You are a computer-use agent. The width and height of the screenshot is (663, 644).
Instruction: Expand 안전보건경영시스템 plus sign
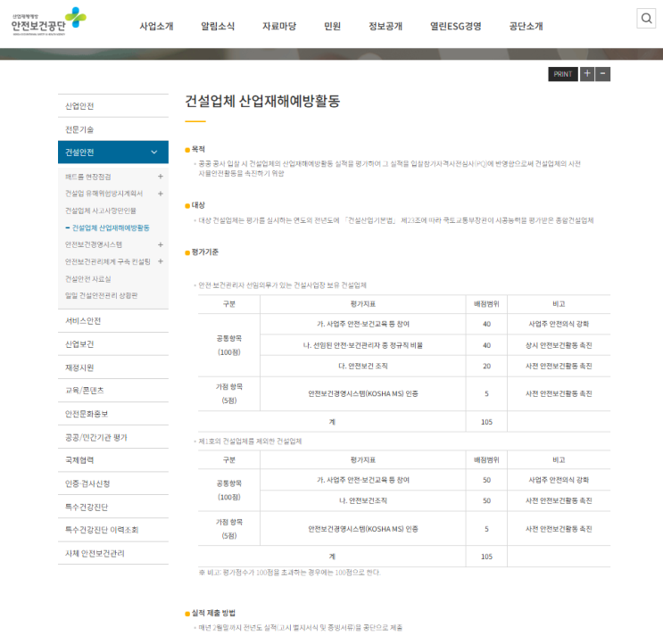click(x=161, y=244)
